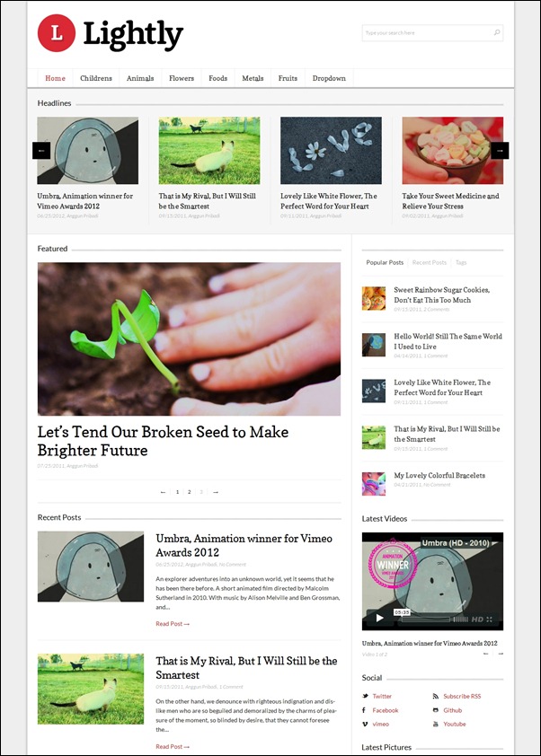Image resolution: width=541 pixels, height=756 pixels.
Task: Open the Animals menu item
Action: point(140,78)
